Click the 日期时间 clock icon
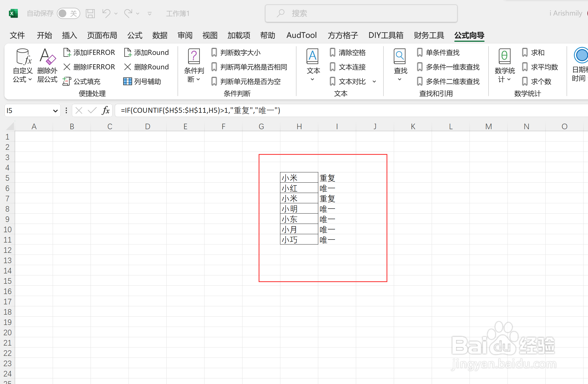 [581, 55]
